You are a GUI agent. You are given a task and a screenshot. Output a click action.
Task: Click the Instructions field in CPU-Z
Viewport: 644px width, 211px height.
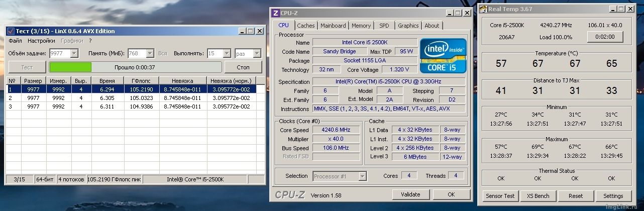(389, 109)
